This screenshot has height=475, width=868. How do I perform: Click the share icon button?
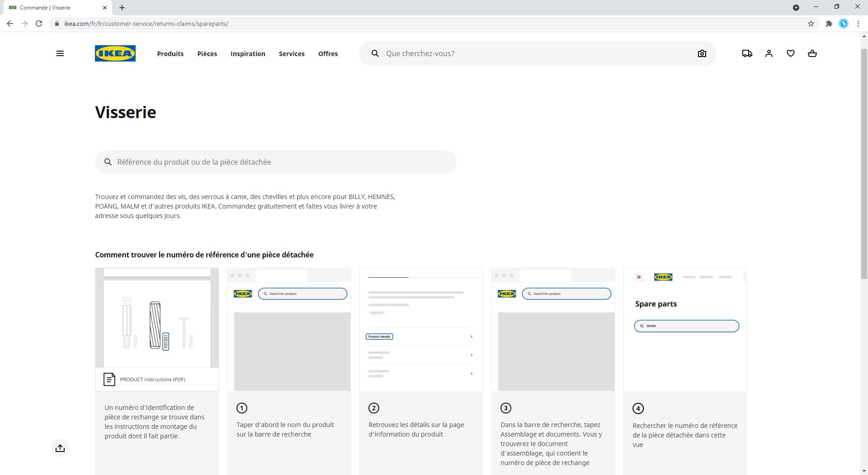(x=60, y=448)
